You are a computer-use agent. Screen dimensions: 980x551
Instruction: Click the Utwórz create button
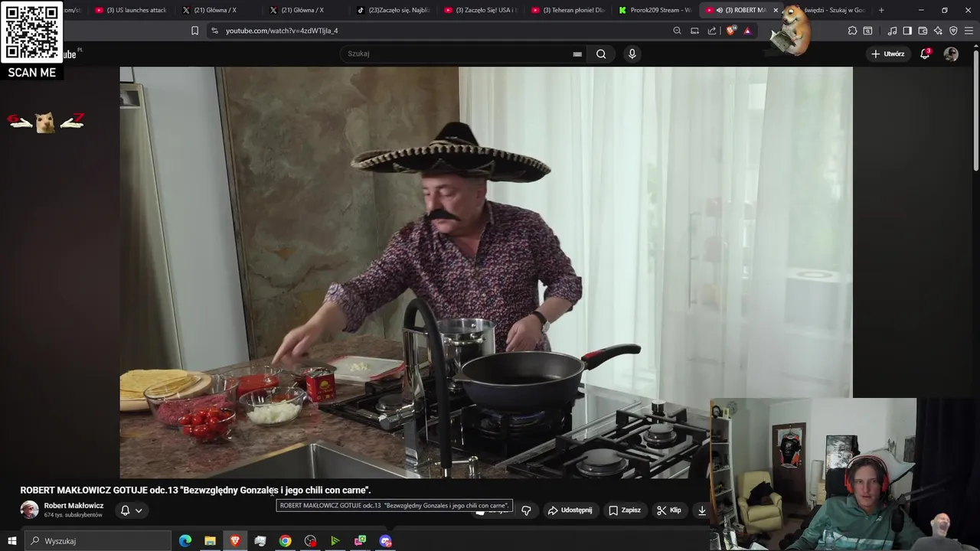tap(887, 54)
